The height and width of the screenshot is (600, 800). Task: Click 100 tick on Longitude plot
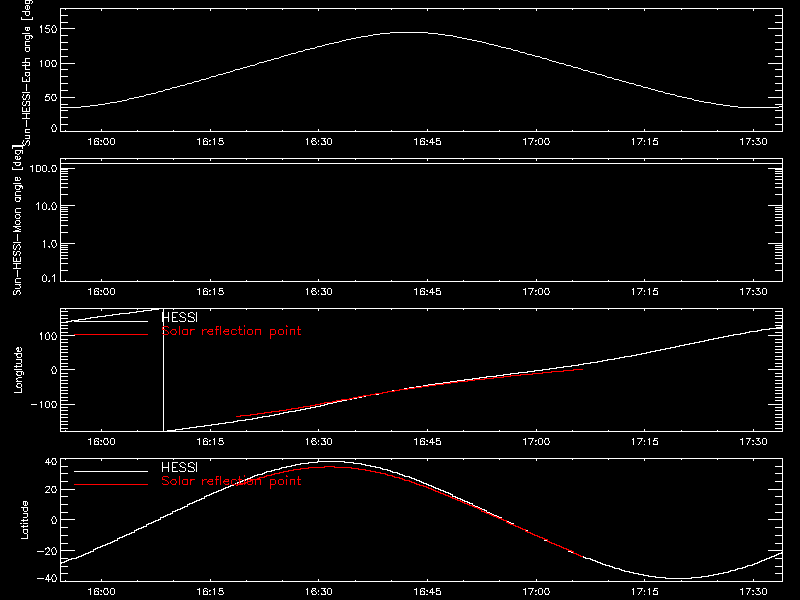(48, 336)
